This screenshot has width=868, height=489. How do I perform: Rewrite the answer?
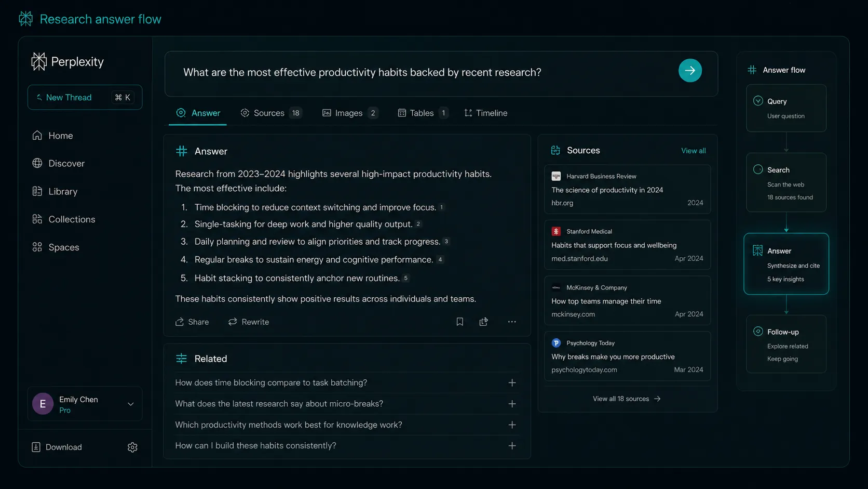pyautogui.click(x=249, y=322)
